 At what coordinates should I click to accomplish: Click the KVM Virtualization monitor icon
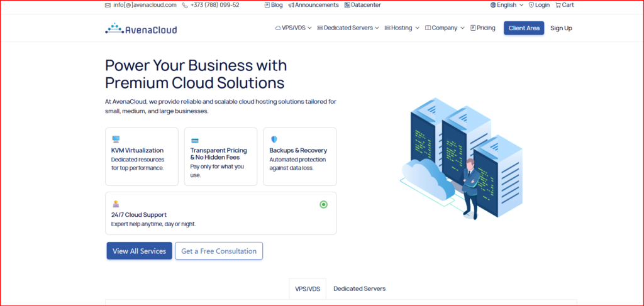(x=116, y=139)
